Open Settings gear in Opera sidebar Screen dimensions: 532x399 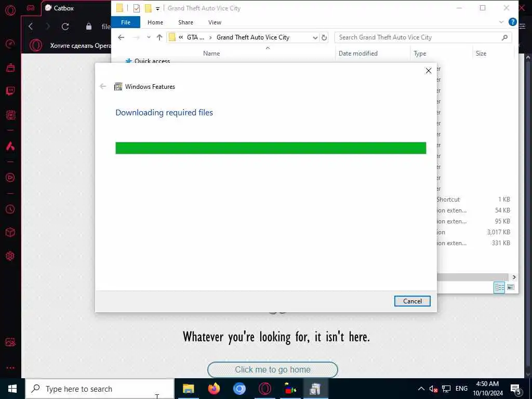pos(10,256)
